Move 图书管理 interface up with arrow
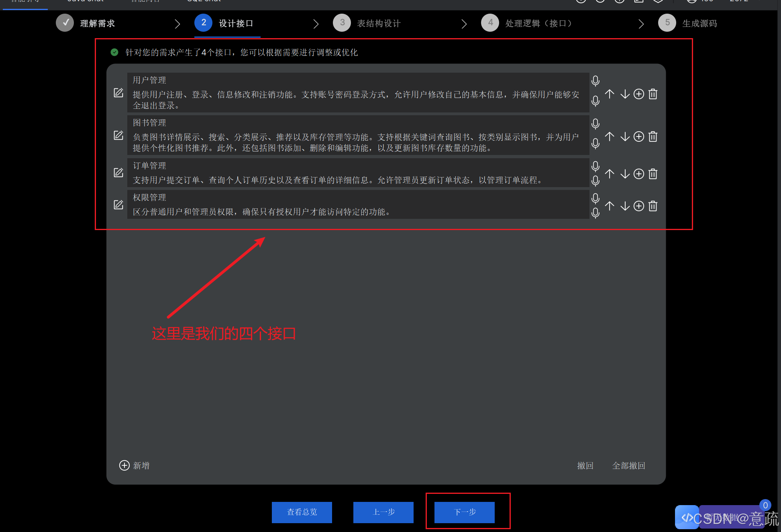The image size is (781, 532). [610, 137]
